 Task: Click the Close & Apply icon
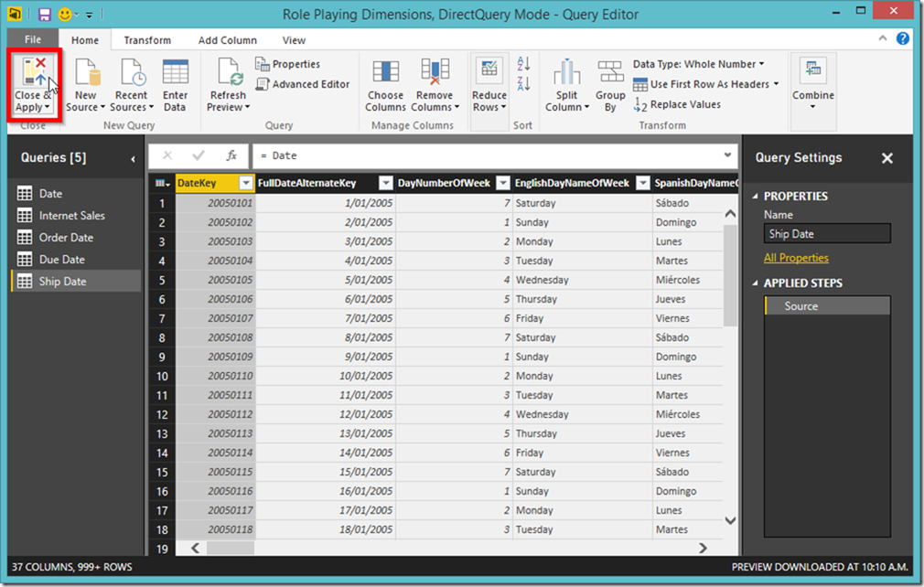(x=34, y=71)
